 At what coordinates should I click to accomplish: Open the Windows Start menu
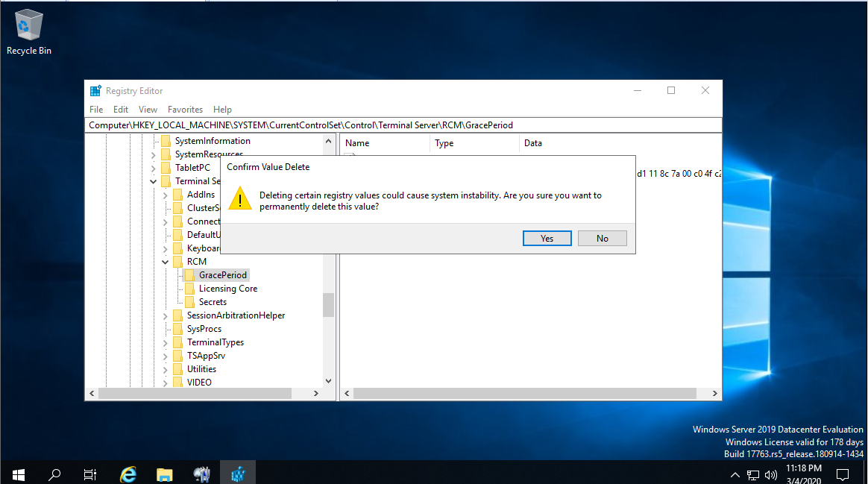[18, 474]
